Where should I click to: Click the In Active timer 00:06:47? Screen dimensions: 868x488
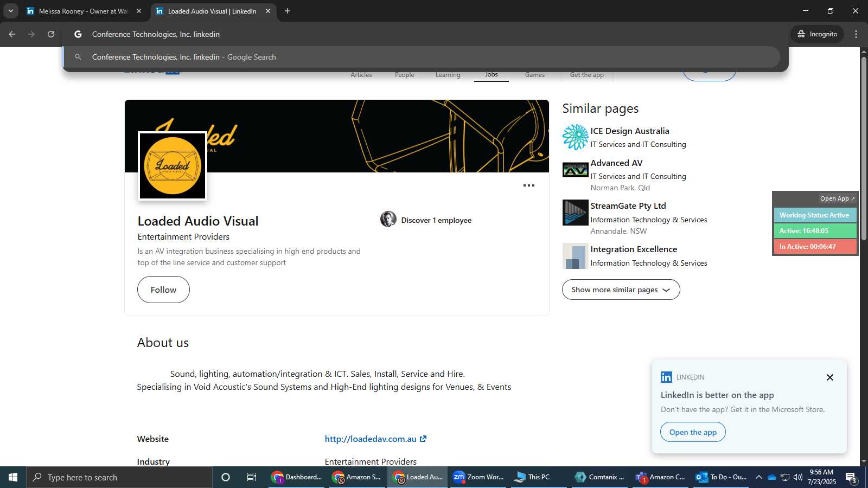click(815, 247)
